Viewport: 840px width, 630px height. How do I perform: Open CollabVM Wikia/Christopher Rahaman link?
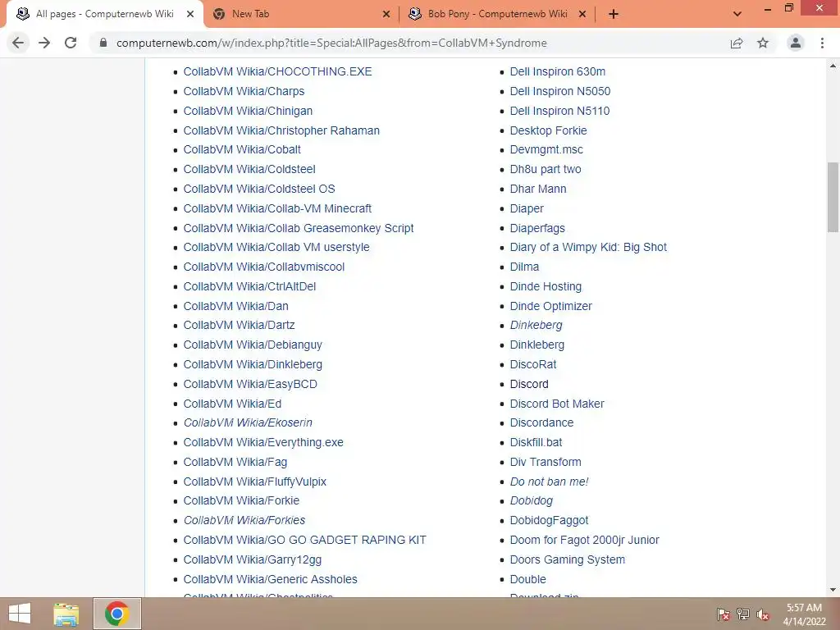click(x=281, y=130)
